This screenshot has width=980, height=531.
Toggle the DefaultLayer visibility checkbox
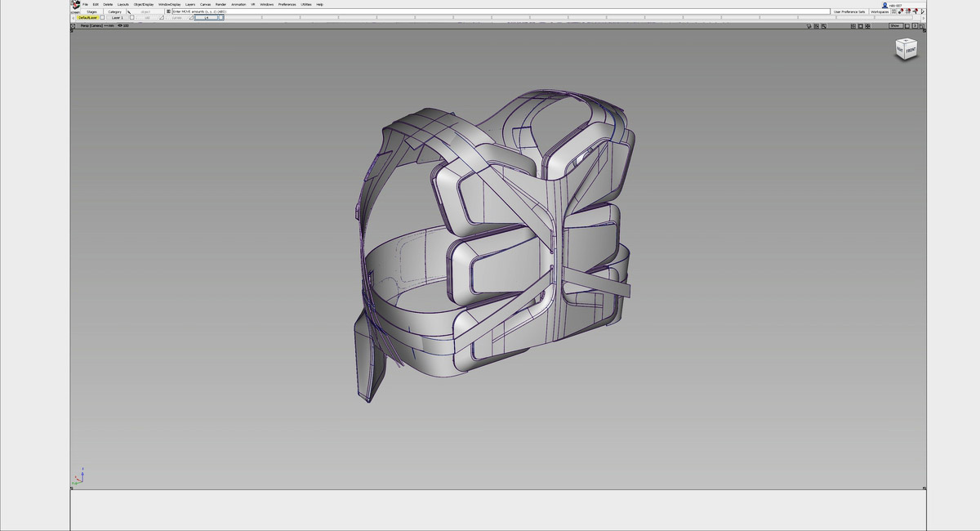pos(102,18)
